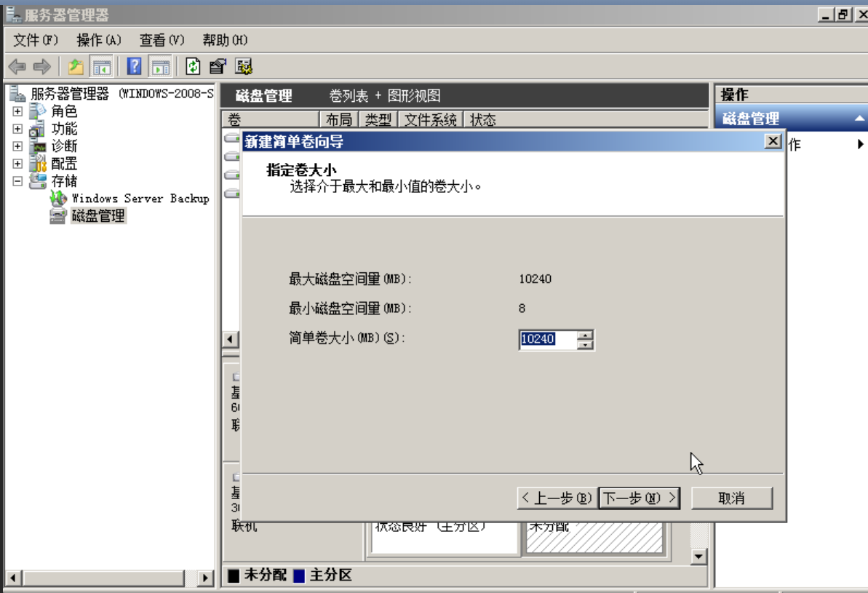
Task: Collapse the 磁盘管理 actions section arrow
Action: point(859,118)
